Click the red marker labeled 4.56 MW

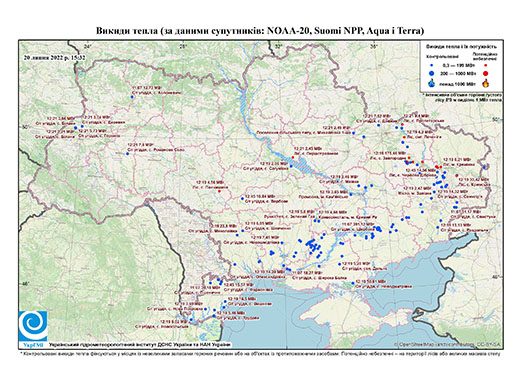tap(219, 191)
